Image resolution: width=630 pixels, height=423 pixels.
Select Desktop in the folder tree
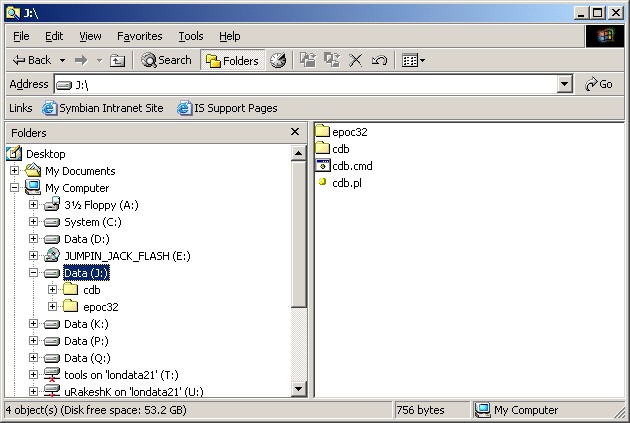click(45, 154)
